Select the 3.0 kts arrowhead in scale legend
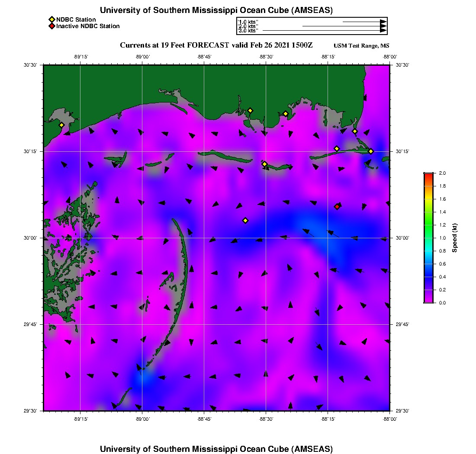Screen dimensions: 476x454 click(383, 31)
